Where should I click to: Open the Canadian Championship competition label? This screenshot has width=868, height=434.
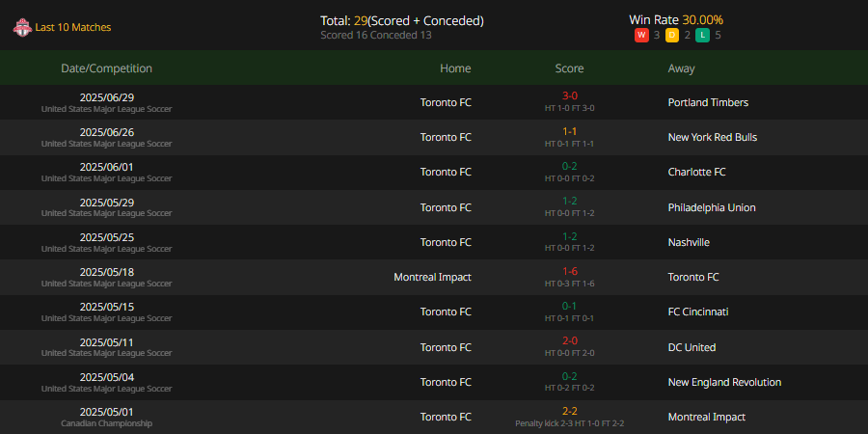[106, 423]
